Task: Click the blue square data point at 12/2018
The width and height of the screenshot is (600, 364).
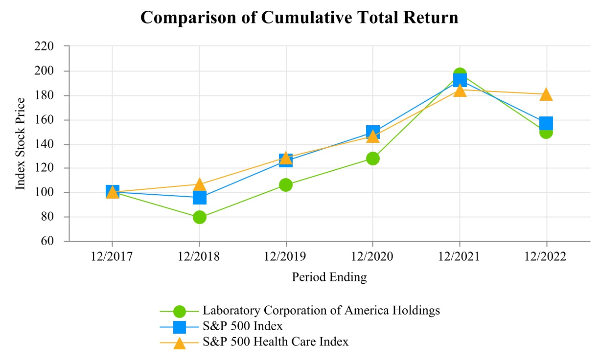Action: 199,198
